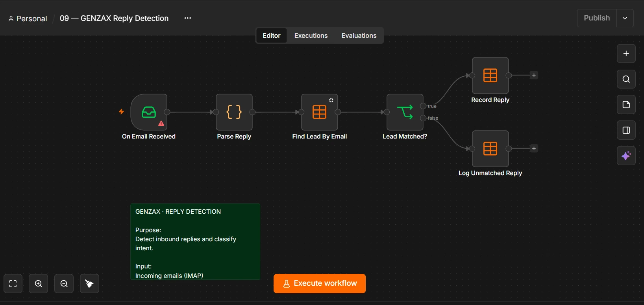Click the output connector of Find Lead By Email
This screenshot has height=305, width=644.
338,112
